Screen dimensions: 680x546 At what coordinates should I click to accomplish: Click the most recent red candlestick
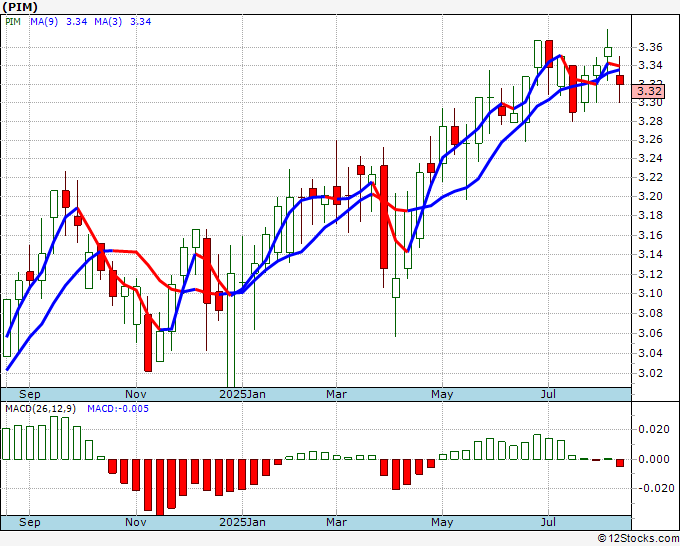click(x=620, y=80)
